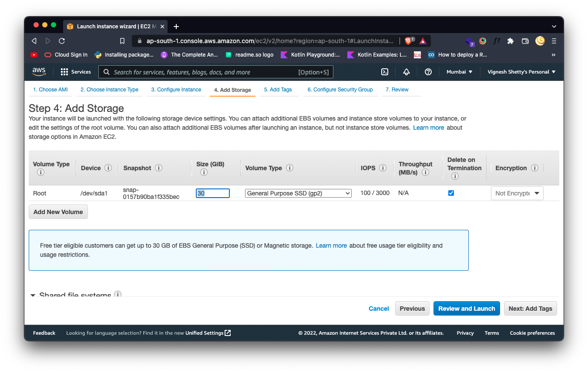This screenshot has width=588, height=373.
Task: Go to step 7. Review
Action: [397, 90]
